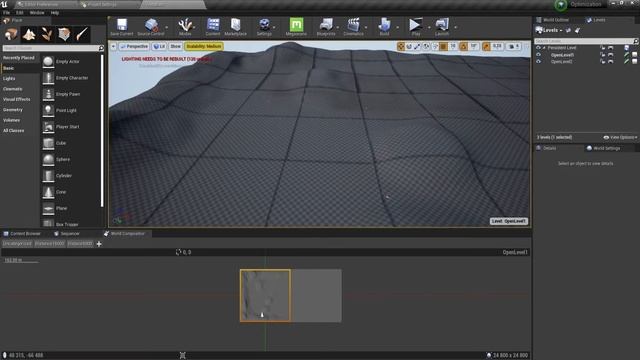Click the Save Current toolbar icon
Image resolution: width=640 pixels, height=360 pixels.
122,25
